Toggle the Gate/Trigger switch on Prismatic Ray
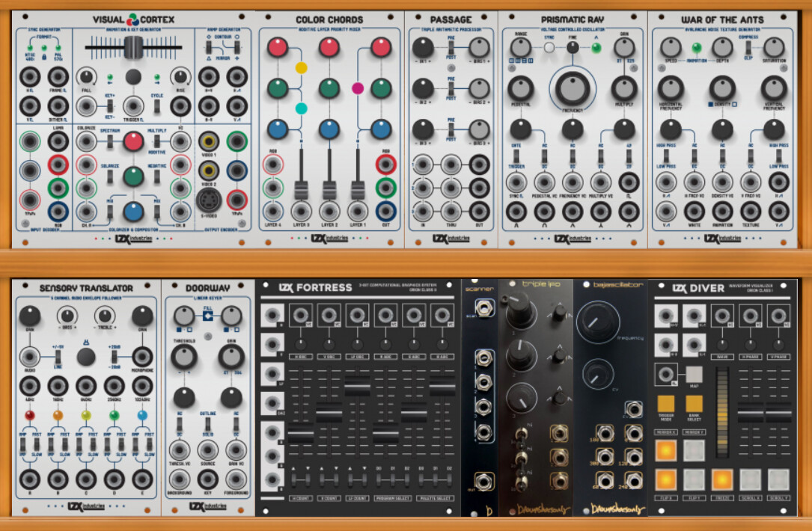This screenshot has height=531, width=812. point(516,156)
